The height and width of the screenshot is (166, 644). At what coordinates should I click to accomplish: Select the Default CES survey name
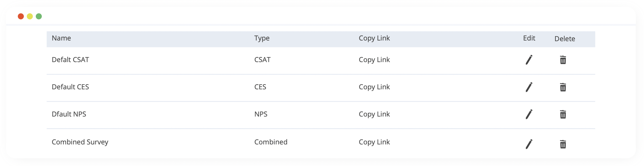(70, 87)
